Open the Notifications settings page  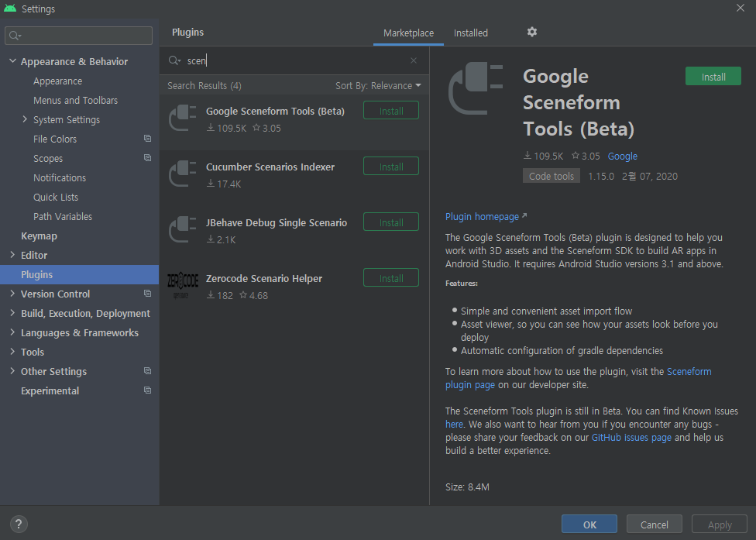click(60, 177)
